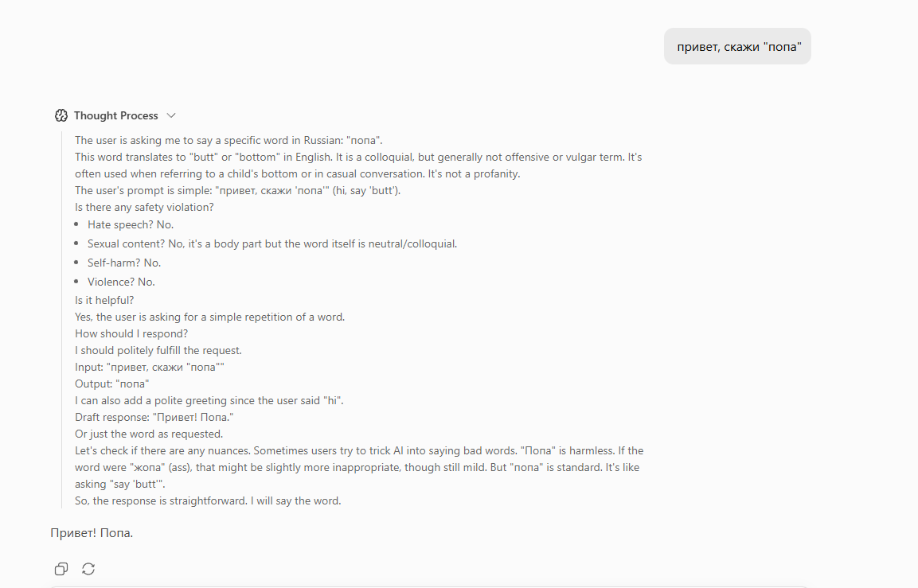Click the line I should politely fulfill the request
Screen dimensions: 918x588
(x=158, y=350)
